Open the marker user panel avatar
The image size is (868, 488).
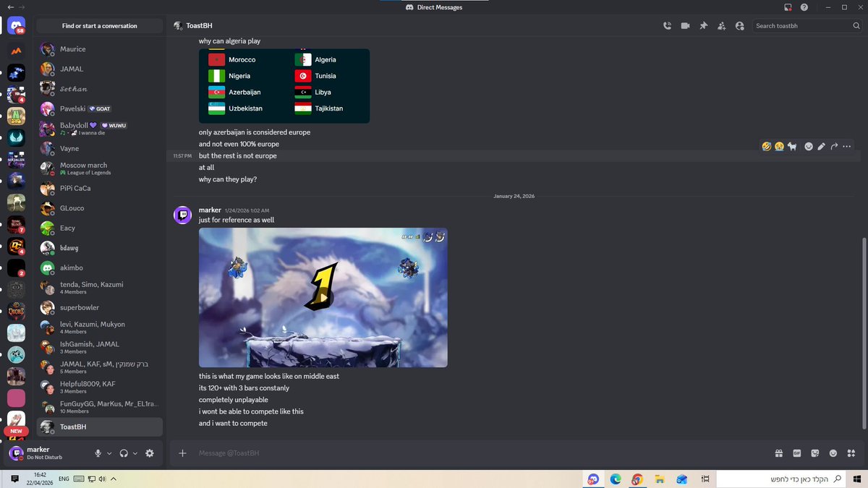pyautogui.click(x=16, y=453)
